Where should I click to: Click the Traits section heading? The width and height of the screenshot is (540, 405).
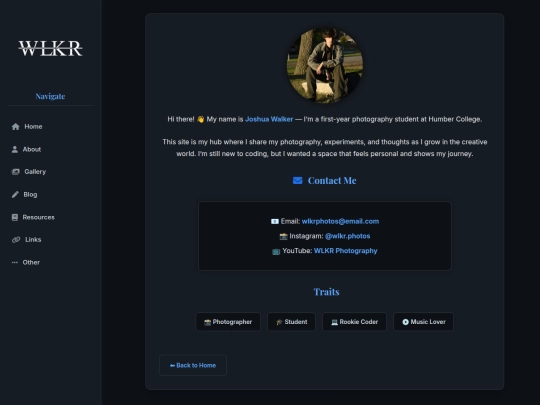tap(326, 292)
